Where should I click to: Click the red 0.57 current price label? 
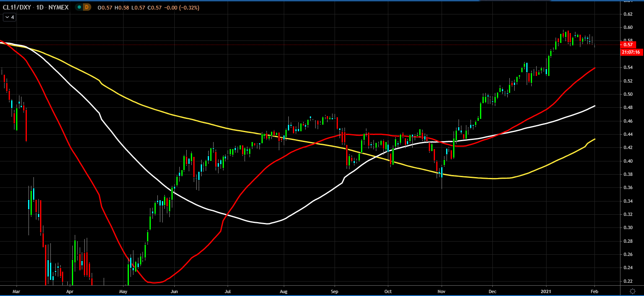coord(628,44)
